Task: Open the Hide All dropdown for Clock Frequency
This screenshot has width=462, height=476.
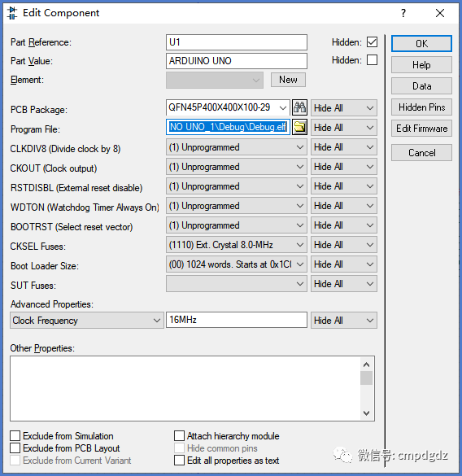Action: tap(344, 321)
